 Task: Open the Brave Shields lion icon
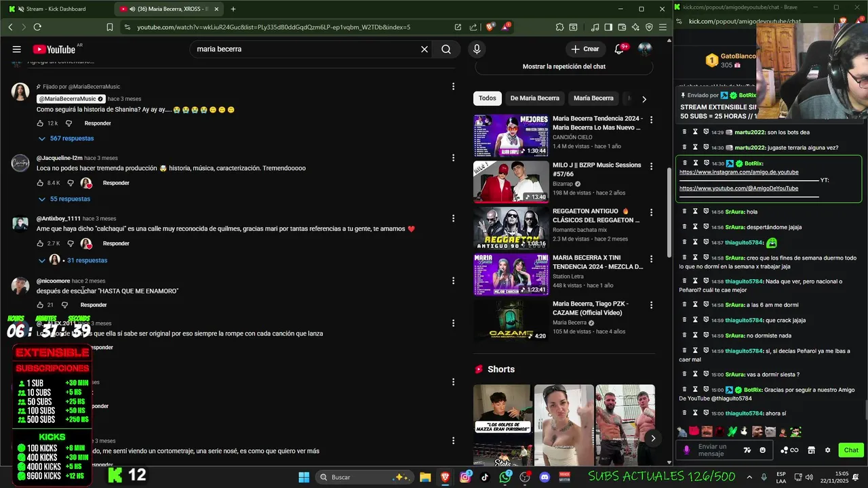490,27
